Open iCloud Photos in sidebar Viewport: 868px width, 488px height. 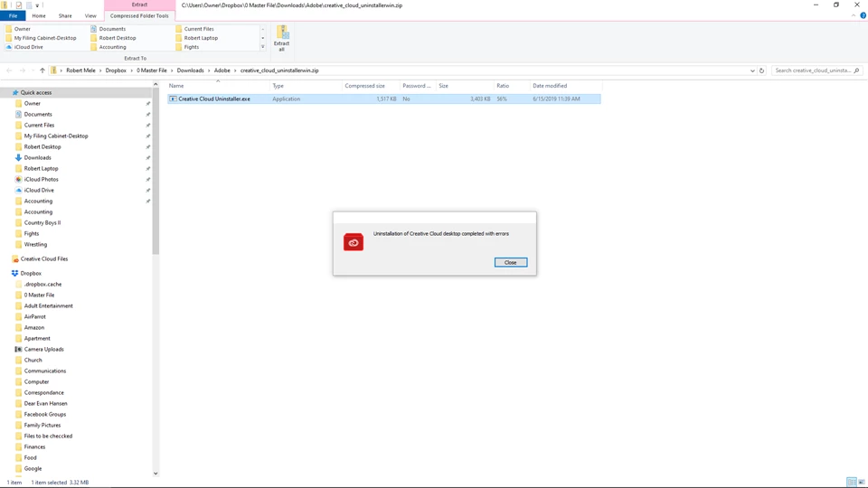click(x=41, y=179)
